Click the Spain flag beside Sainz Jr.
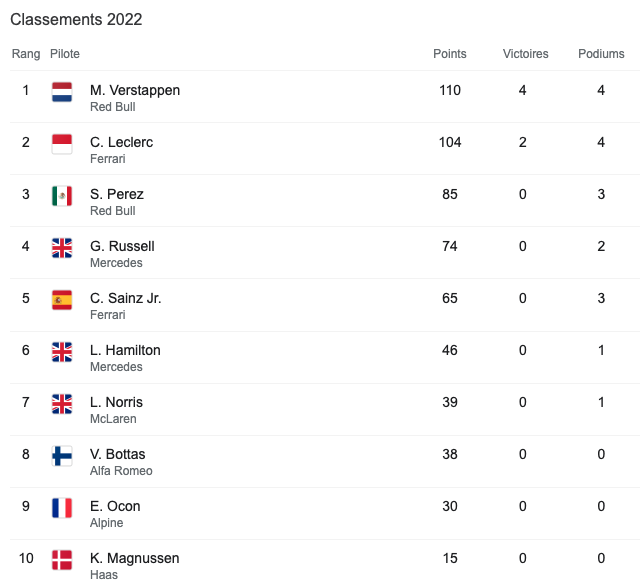 [62, 300]
